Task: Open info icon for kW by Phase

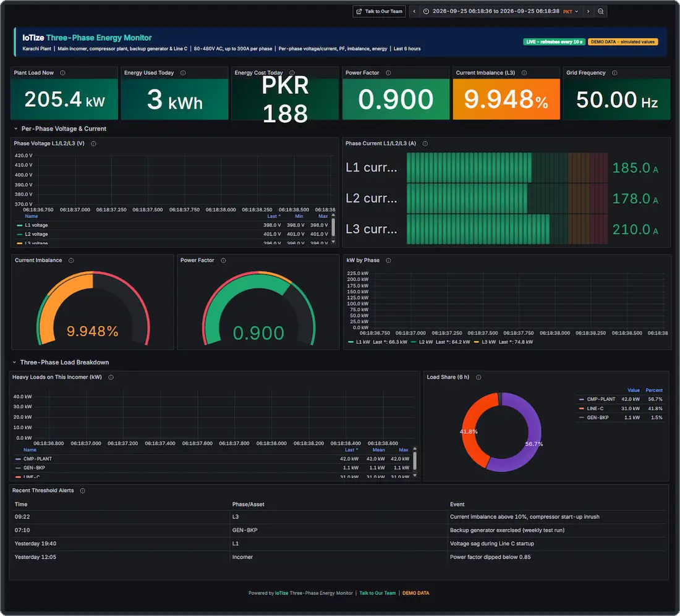Action: point(388,261)
